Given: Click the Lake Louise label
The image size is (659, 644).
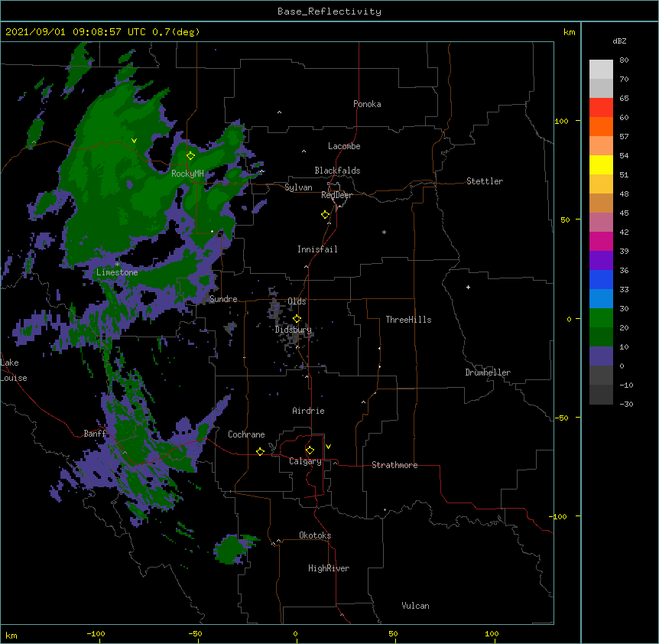Looking at the screenshot, I should (x=14, y=370).
